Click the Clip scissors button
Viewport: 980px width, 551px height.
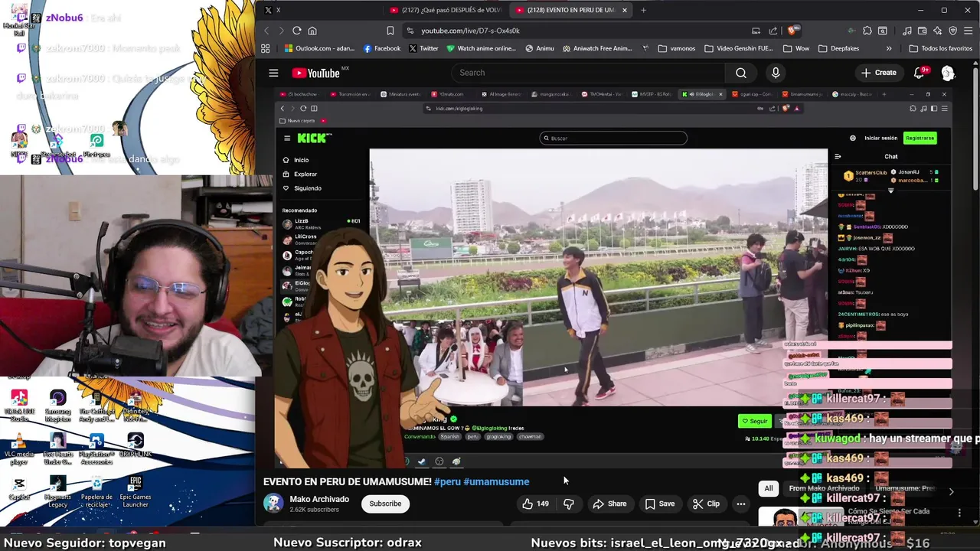click(706, 504)
